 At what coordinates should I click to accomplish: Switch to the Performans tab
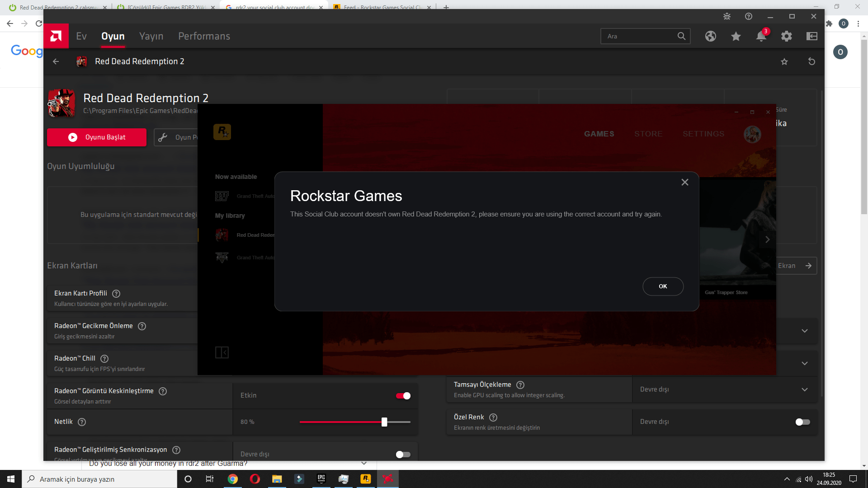pyautogui.click(x=204, y=36)
